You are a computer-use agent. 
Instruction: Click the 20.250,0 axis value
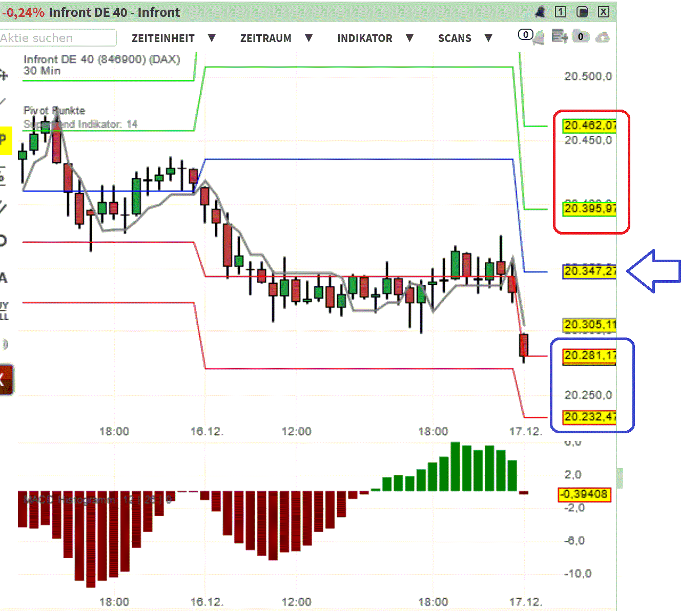(x=588, y=395)
